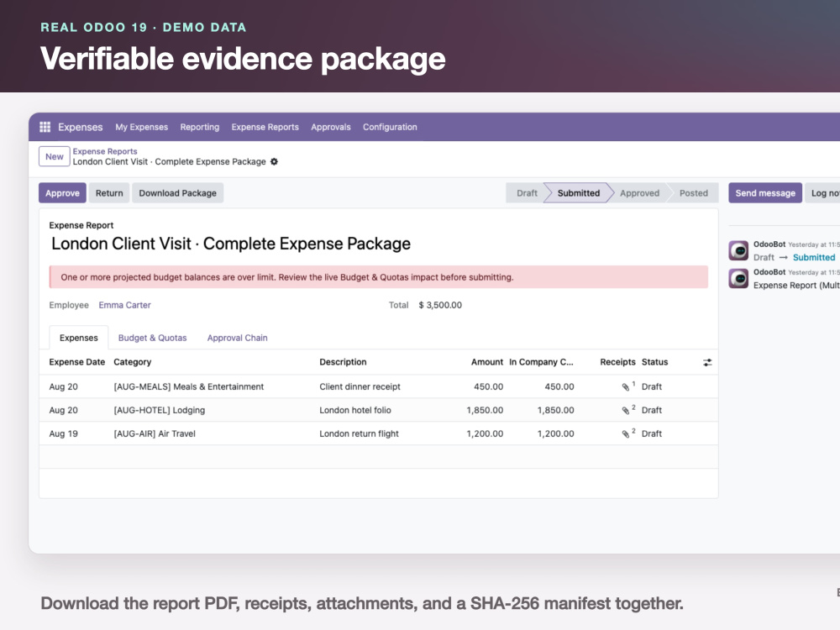The image size is (840, 630).
Task: Click the Aug 19 expense date cell
Action: (x=63, y=434)
